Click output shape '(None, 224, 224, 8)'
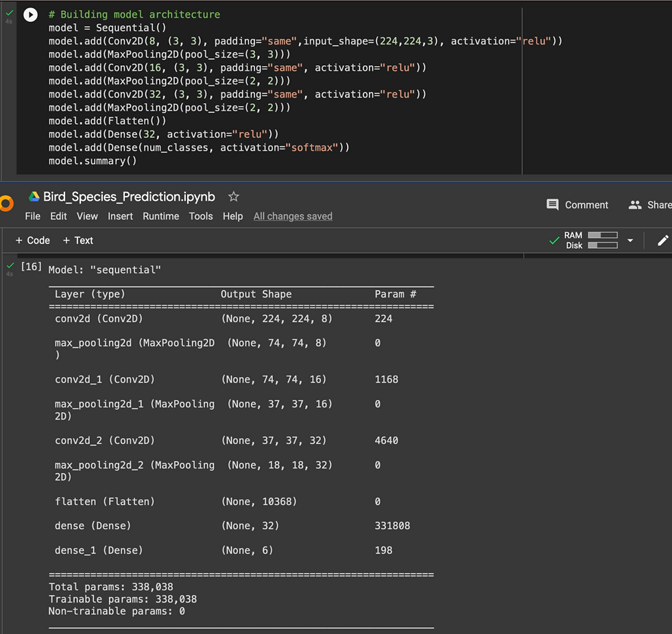This screenshot has width=672, height=634. 277,319
